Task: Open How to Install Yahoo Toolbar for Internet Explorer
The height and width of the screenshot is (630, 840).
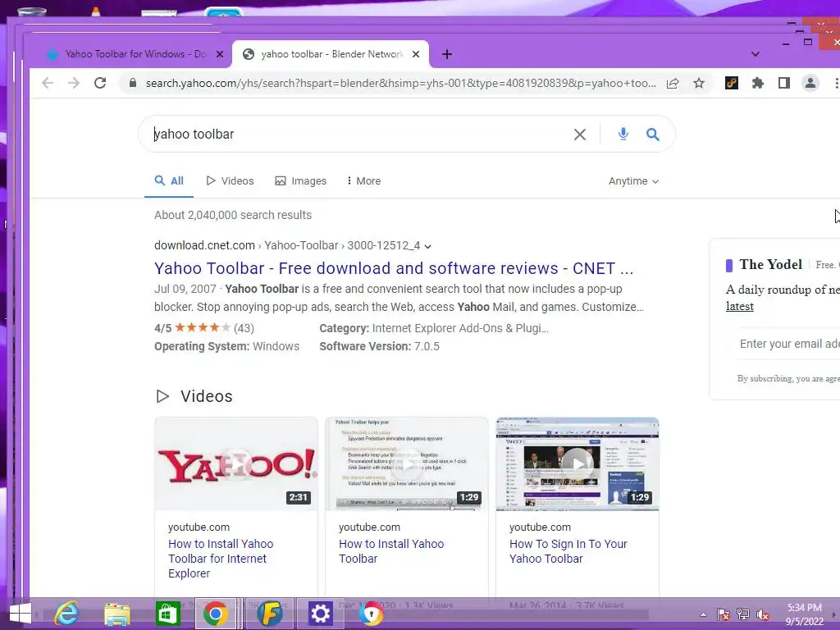Action: pos(221,559)
